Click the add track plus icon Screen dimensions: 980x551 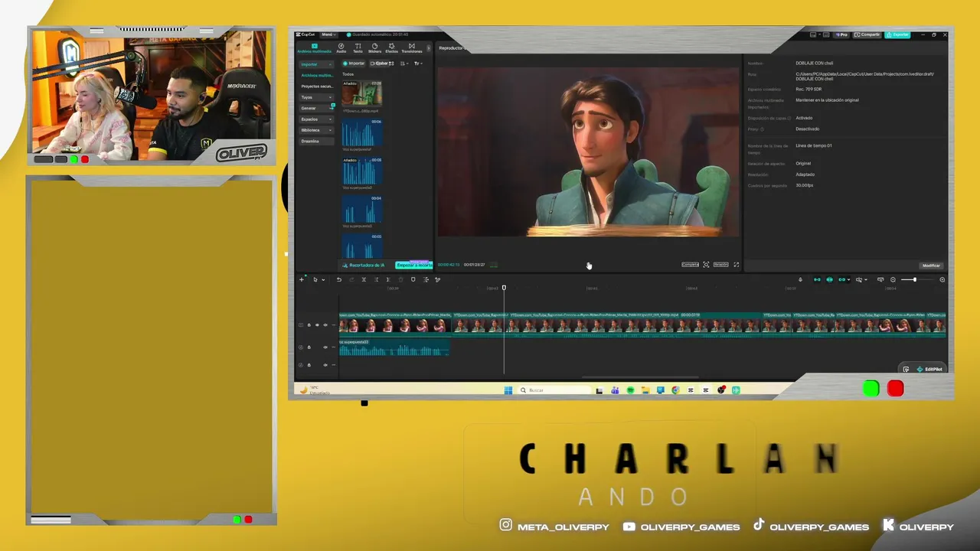pyautogui.click(x=302, y=279)
